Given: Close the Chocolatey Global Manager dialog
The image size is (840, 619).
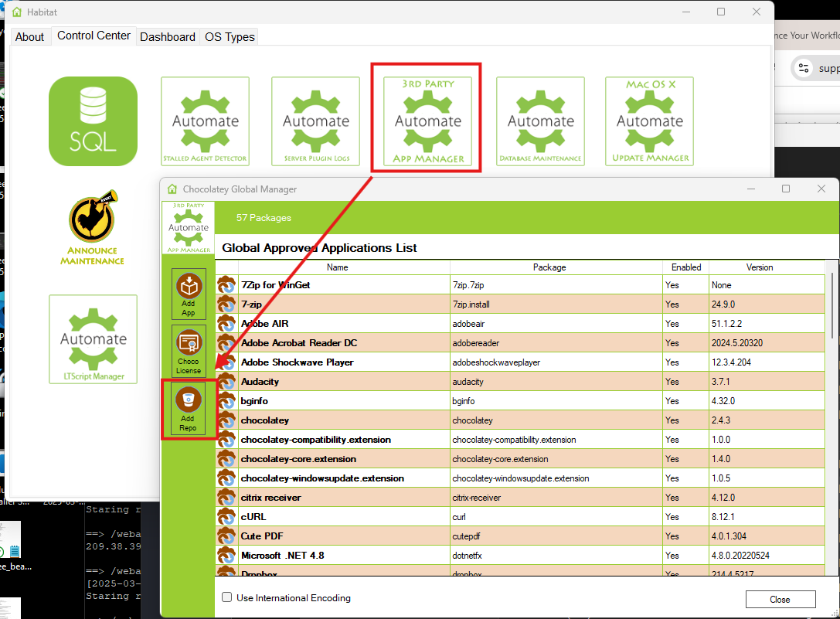Looking at the screenshot, I should [780, 599].
